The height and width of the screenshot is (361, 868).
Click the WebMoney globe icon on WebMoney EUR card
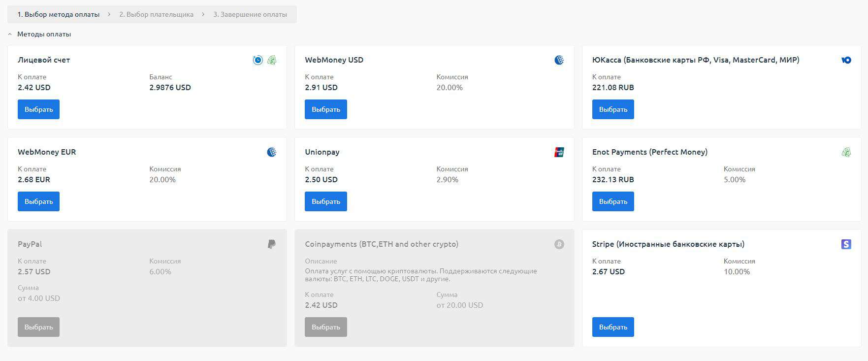pos(272,152)
